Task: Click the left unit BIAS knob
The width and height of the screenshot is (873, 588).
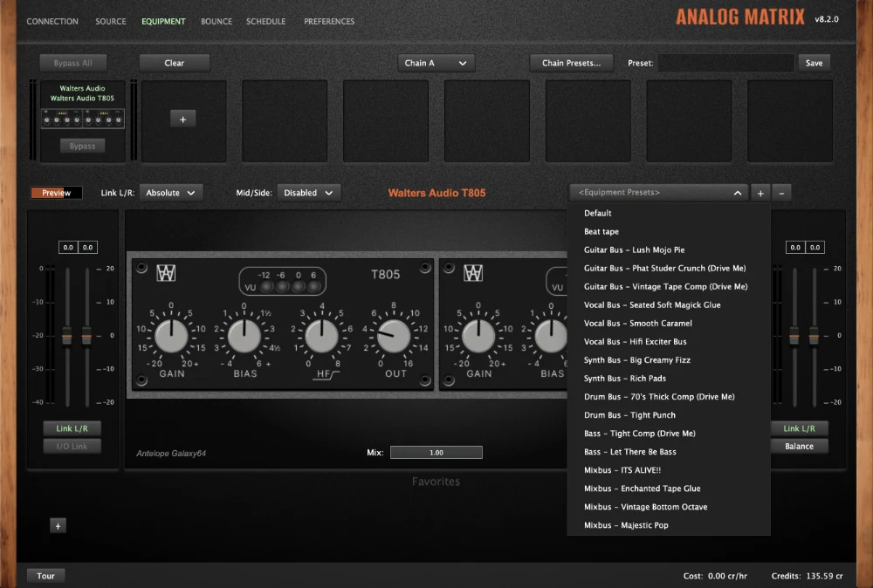Action: click(x=244, y=336)
